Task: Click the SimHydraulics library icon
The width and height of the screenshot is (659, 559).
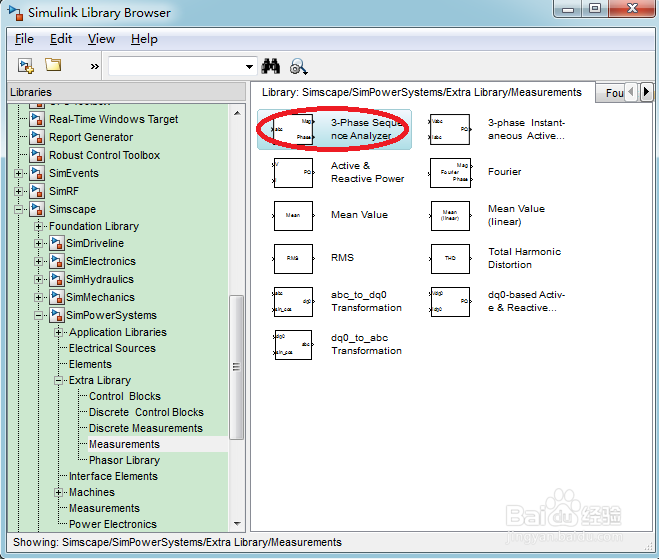Action: coord(57,280)
